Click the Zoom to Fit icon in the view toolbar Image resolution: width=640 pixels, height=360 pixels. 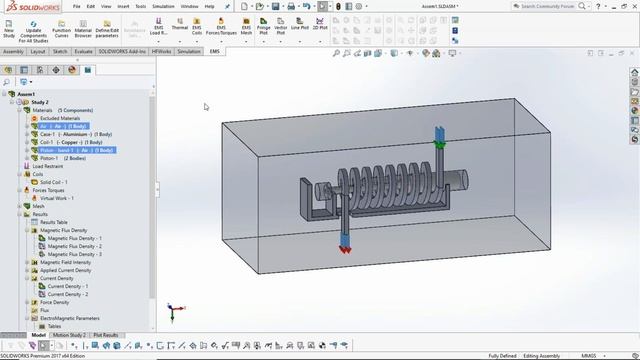tap(336, 53)
